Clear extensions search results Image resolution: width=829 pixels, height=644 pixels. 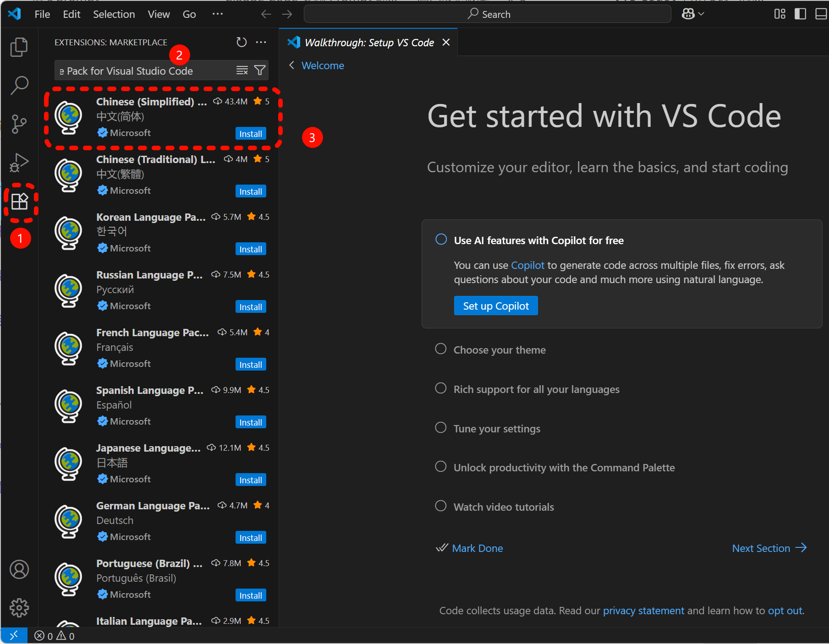(242, 70)
